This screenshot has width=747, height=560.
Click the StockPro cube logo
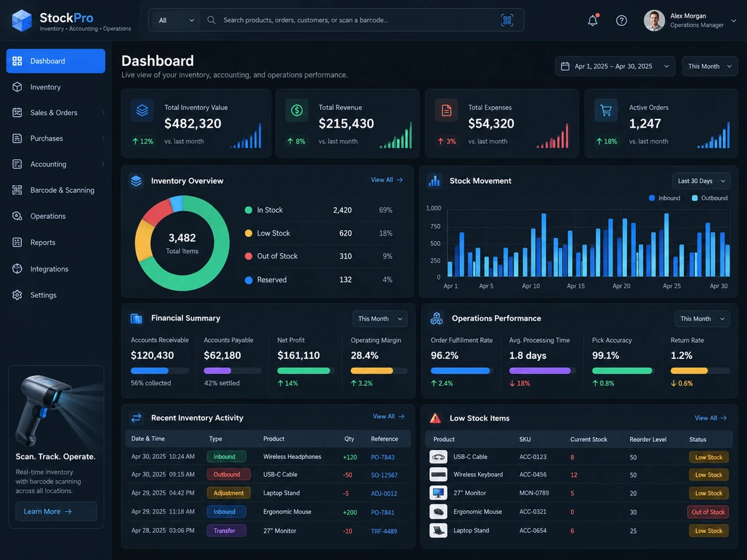22,21
